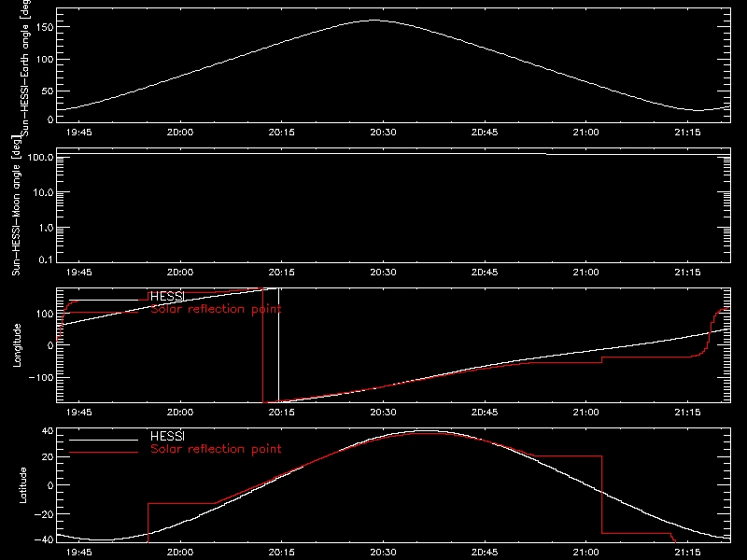Click 20:00 time label under Longitude plot
Viewport: 747px width, 560px height.
coord(180,413)
